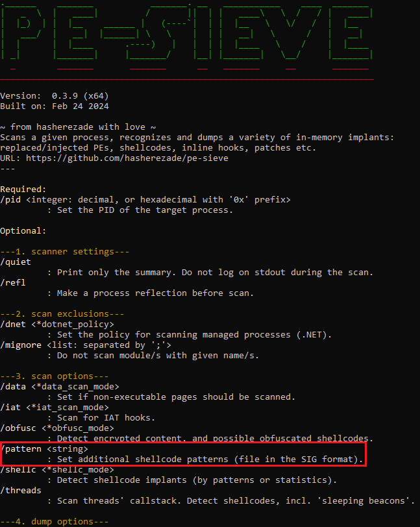Click the 'replaced/injected PEs, shellcodes' line
This screenshot has width=420, height=527.
point(158,148)
